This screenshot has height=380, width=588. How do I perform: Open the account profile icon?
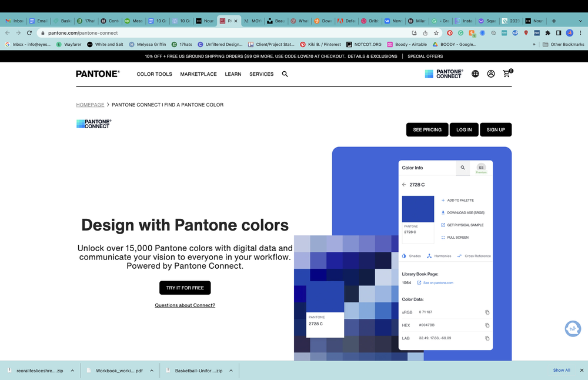pyautogui.click(x=491, y=74)
